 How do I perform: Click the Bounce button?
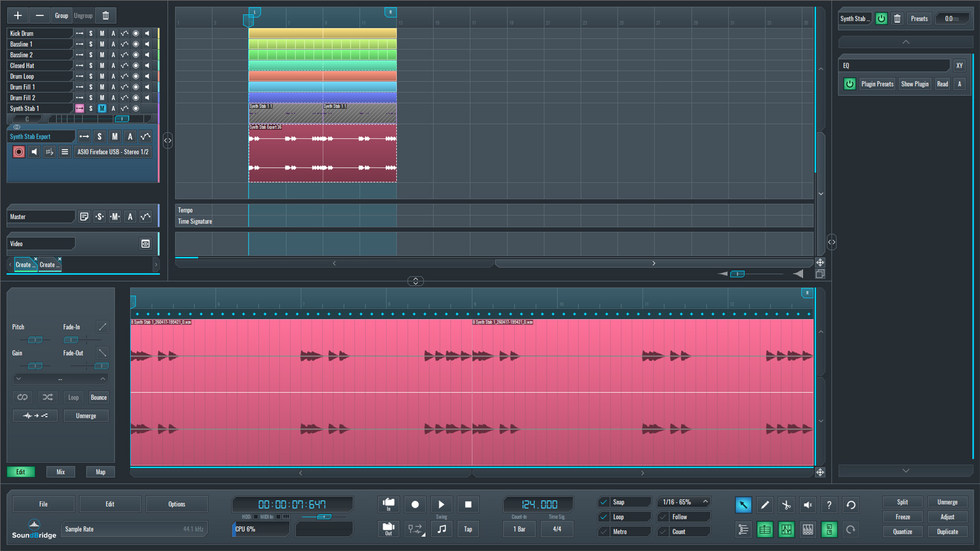pos(99,397)
